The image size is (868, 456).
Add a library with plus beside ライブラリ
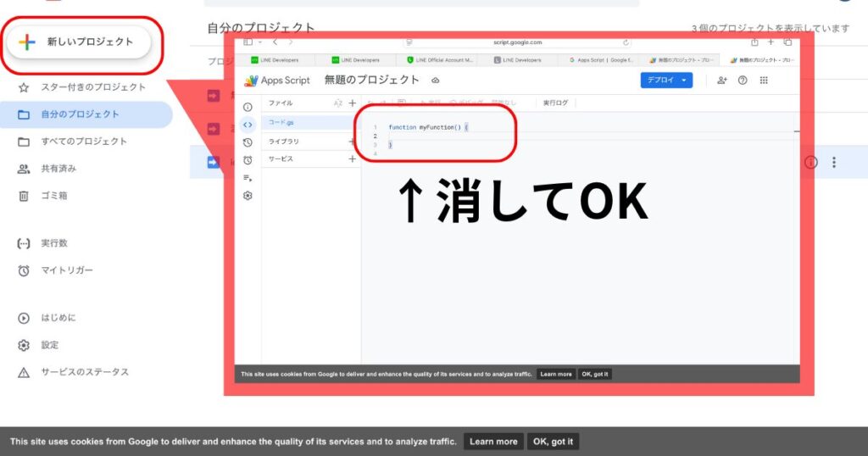point(352,142)
